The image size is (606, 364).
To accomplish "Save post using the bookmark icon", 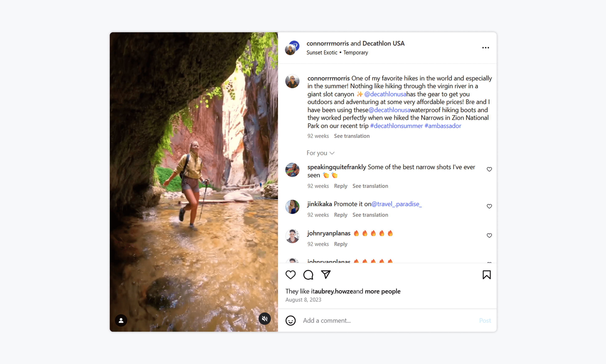I will tap(486, 275).
